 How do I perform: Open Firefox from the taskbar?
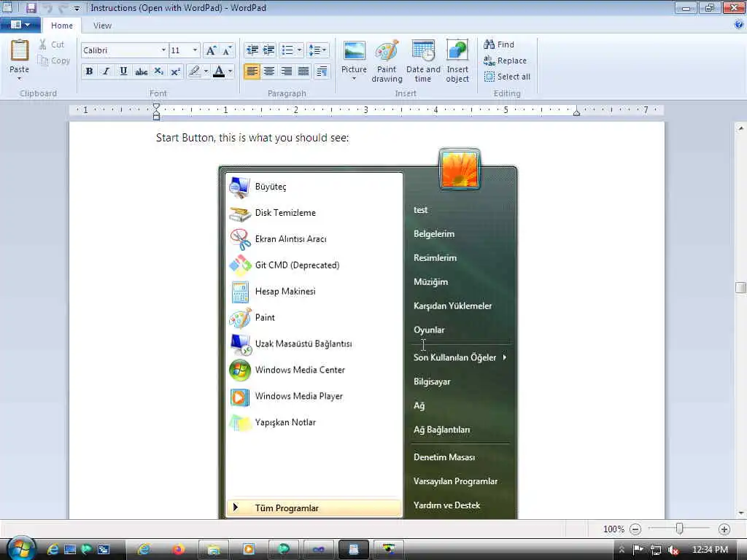coord(178,550)
